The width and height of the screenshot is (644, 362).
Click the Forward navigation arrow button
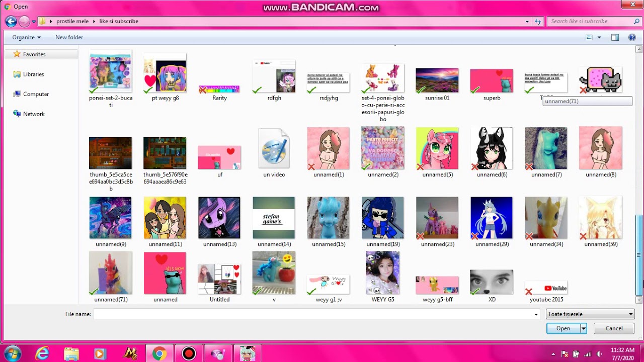tap(24, 21)
